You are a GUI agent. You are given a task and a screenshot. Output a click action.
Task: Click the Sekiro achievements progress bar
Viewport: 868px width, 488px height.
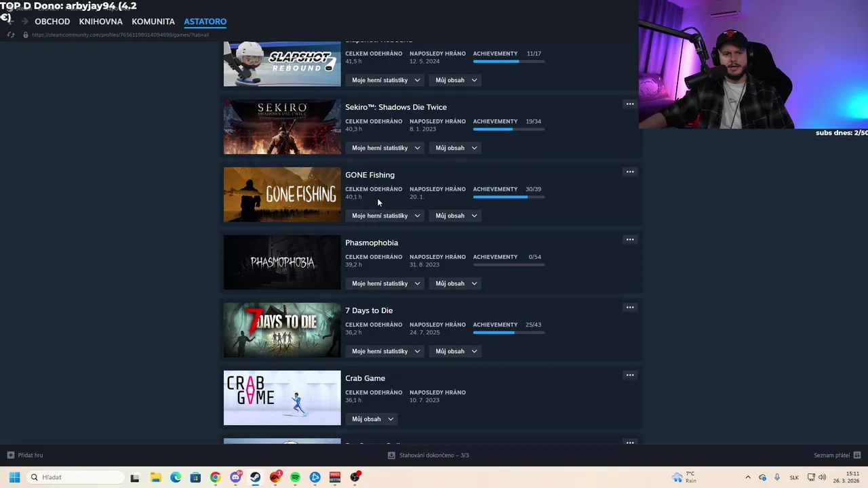pos(509,129)
